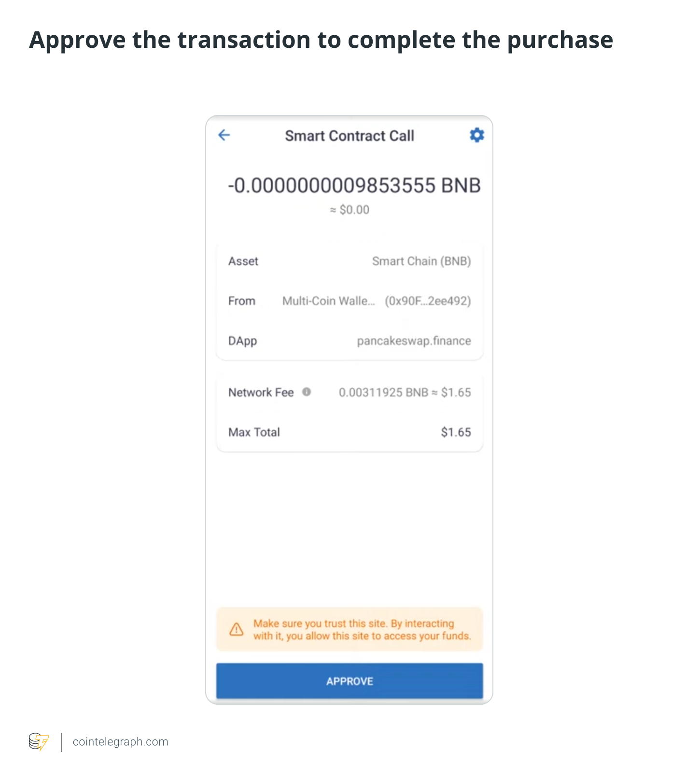
Task: Click the pancakeswap.finance DApp name
Action: tap(414, 341)
